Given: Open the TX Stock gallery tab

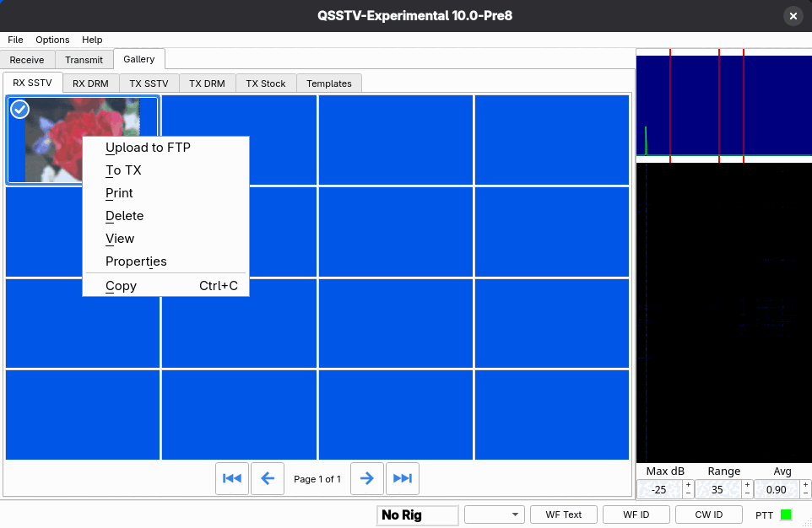Looking at the screenshot, I should 266,84.
